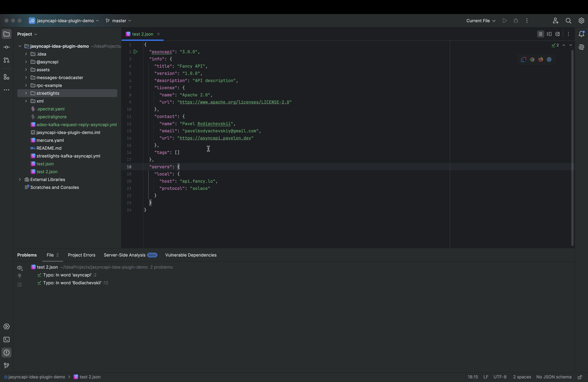This screenshot has height=382, width=588.
Task: Jump to next highlighted problem
Action: click(x=570, y=45)
